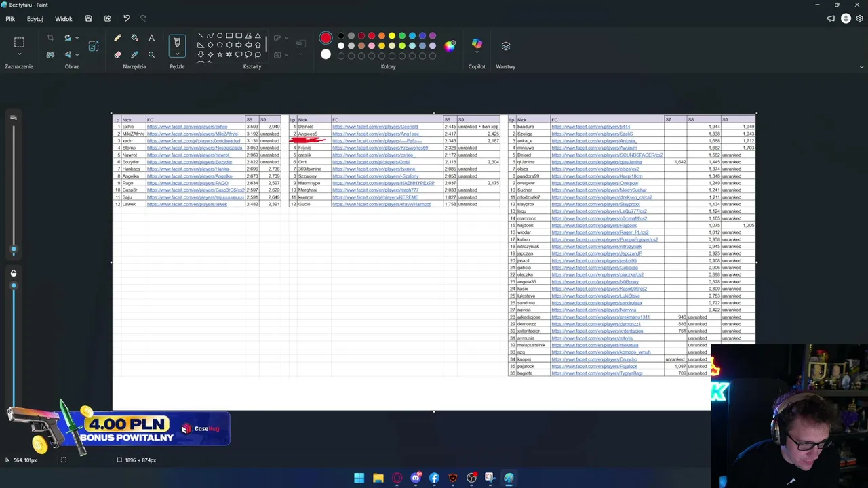The width and height of the screenshot is (868, 488).
Task: Pick the black color swatch
Action: [341, 35]
